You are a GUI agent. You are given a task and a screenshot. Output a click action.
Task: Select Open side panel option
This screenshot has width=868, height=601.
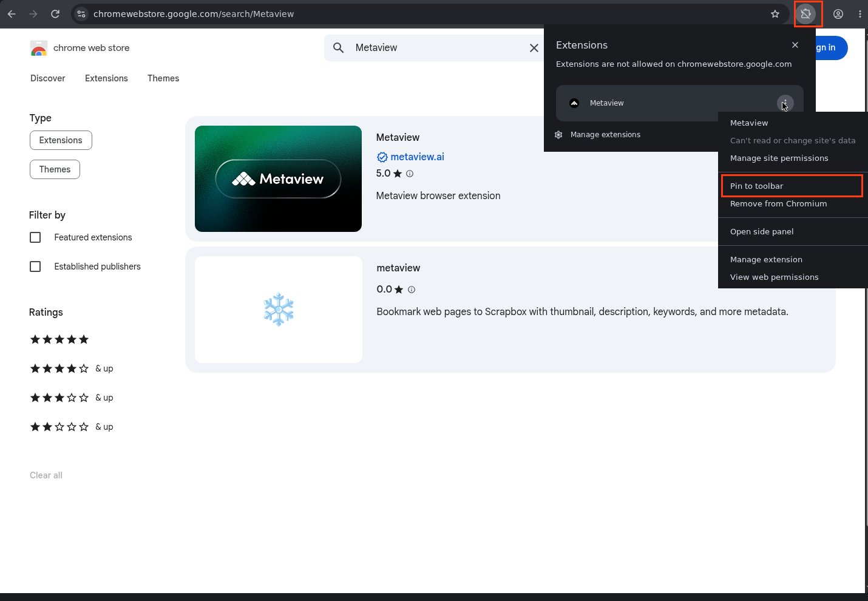(x=792, y=231)
